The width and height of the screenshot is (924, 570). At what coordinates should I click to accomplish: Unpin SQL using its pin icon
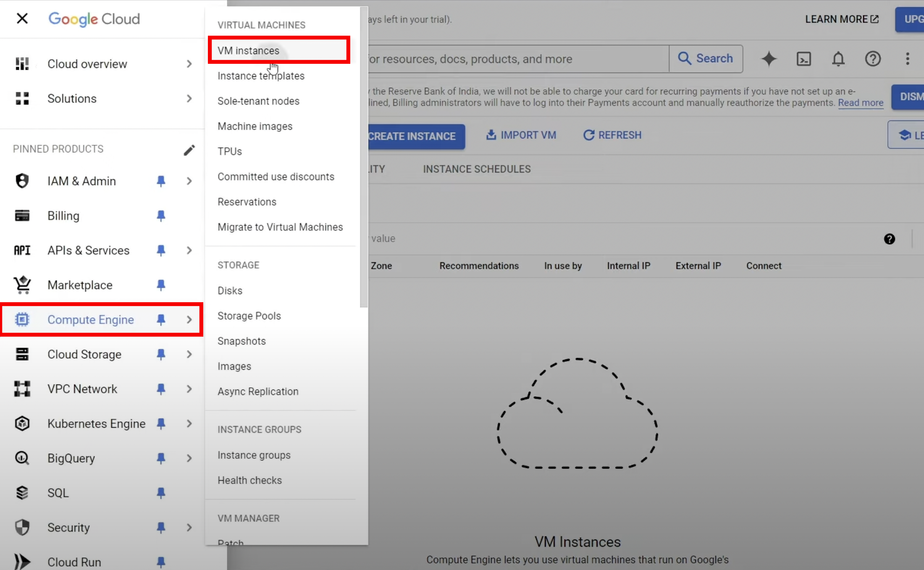point(160,493)
